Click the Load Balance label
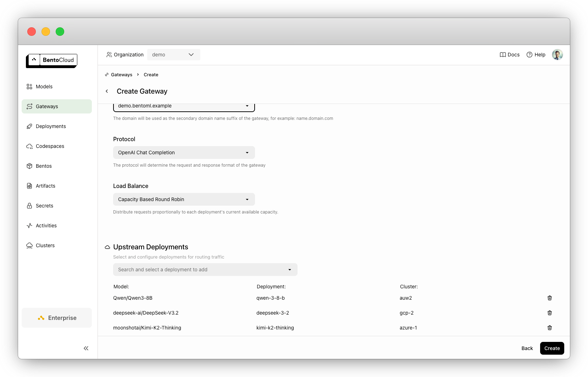588x377 pixels. [131, 186]
